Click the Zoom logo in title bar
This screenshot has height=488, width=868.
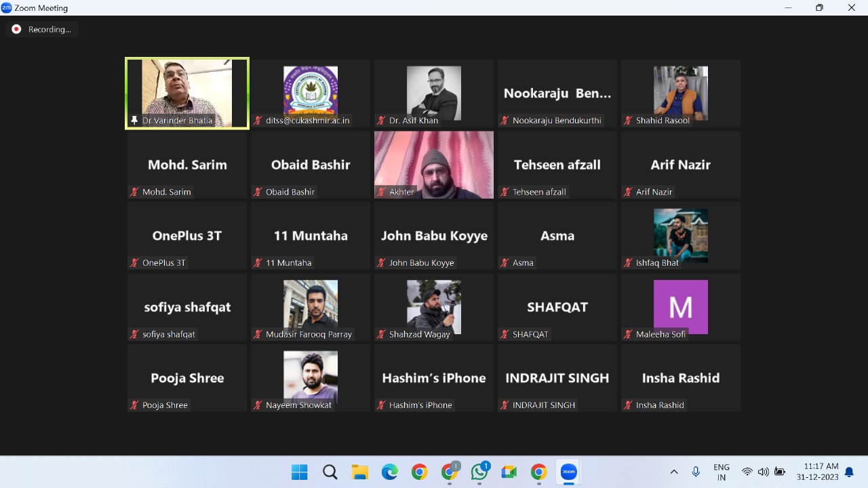7,8
